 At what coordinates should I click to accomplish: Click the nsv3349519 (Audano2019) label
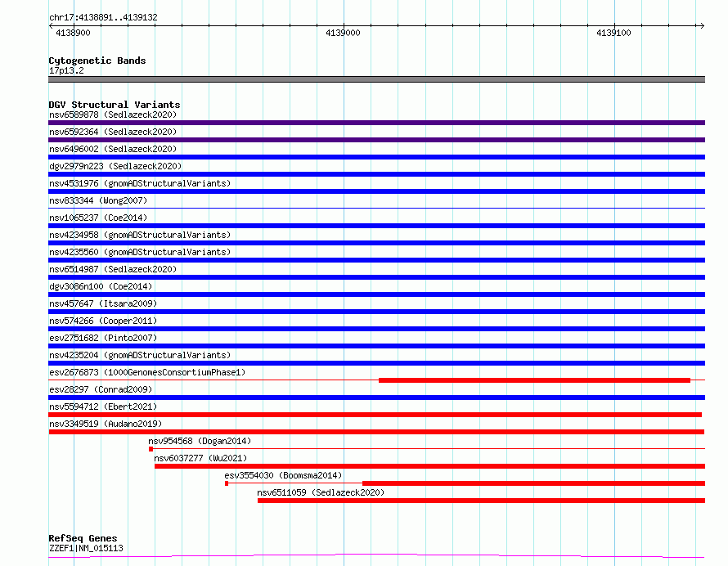106,424
